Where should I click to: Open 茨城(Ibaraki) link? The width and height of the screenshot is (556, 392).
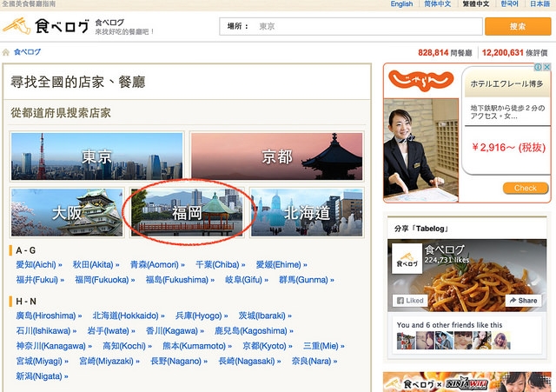(265, 316)
